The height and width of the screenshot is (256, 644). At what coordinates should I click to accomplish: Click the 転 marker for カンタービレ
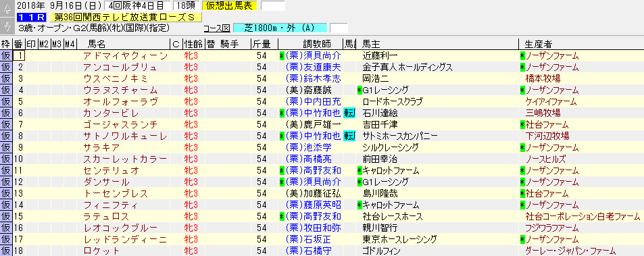tap(349, 113)
